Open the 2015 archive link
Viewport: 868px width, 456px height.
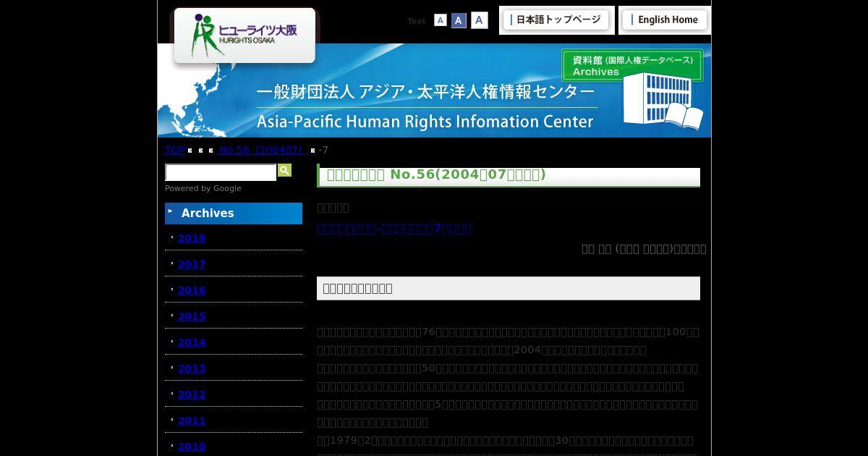(192, 316)
